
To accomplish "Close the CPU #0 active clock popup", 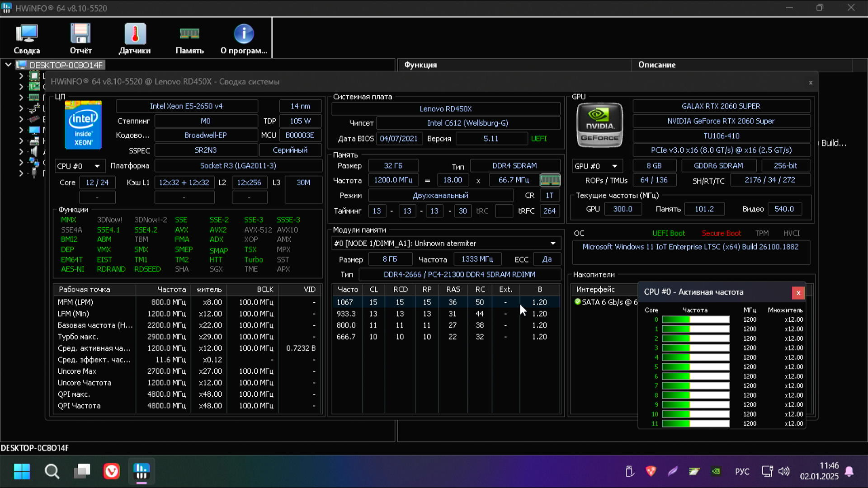I will click(798, 293).
